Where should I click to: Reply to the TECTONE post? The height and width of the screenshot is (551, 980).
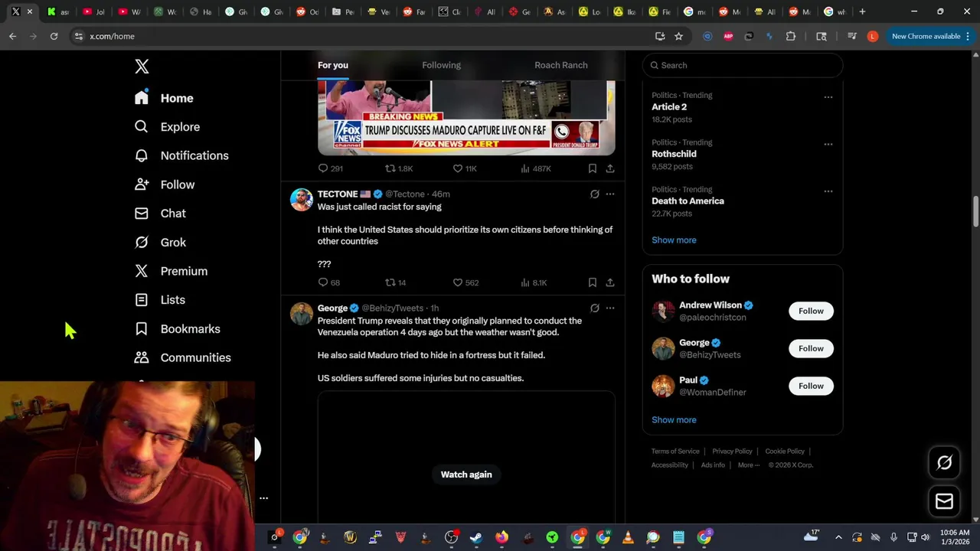[x=329, y=282]
